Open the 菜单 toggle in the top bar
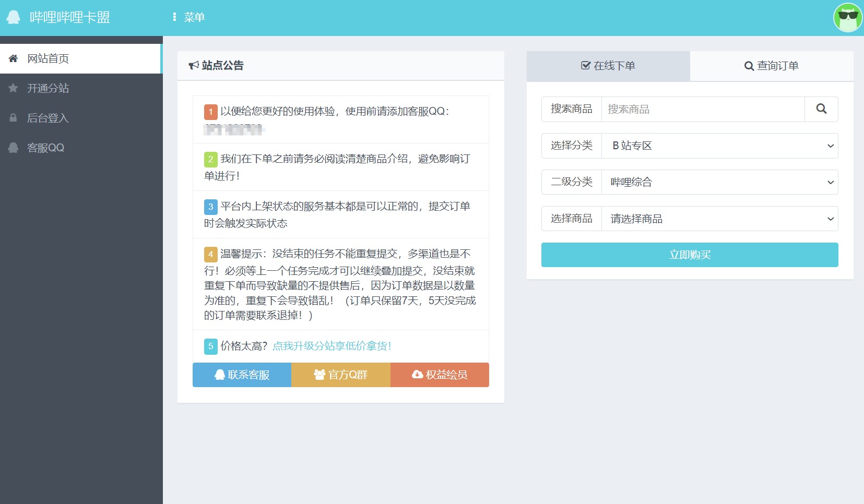 [188, 17]
